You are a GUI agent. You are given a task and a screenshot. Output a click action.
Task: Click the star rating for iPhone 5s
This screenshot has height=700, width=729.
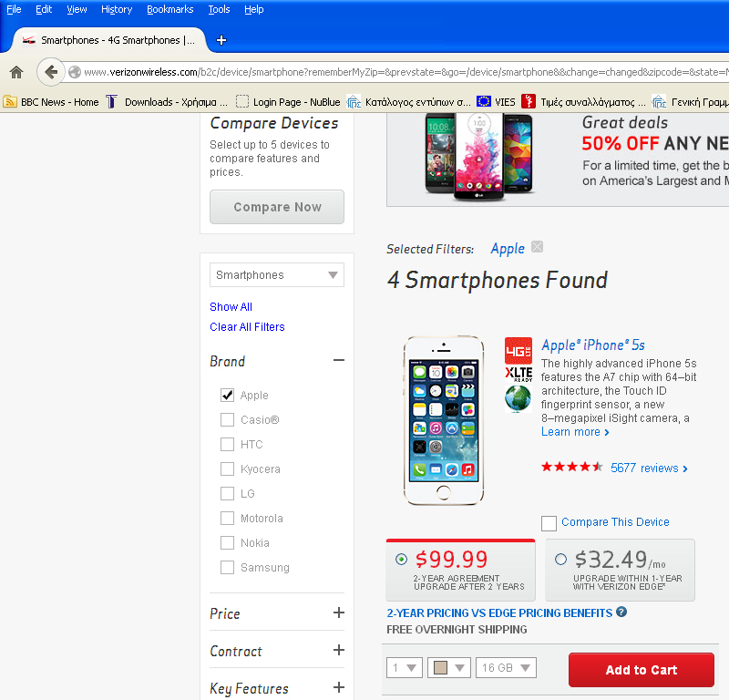(572, 467)
